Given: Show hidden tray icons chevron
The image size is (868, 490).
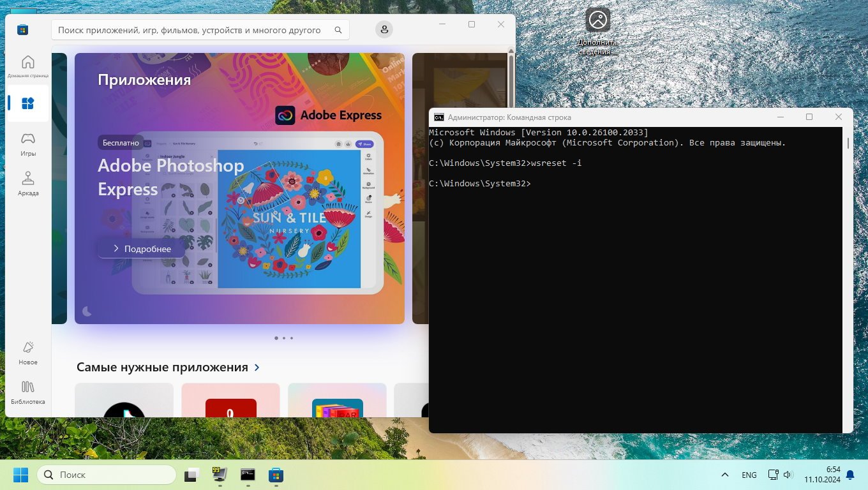Looking at the screenshot, I should 725,475.
